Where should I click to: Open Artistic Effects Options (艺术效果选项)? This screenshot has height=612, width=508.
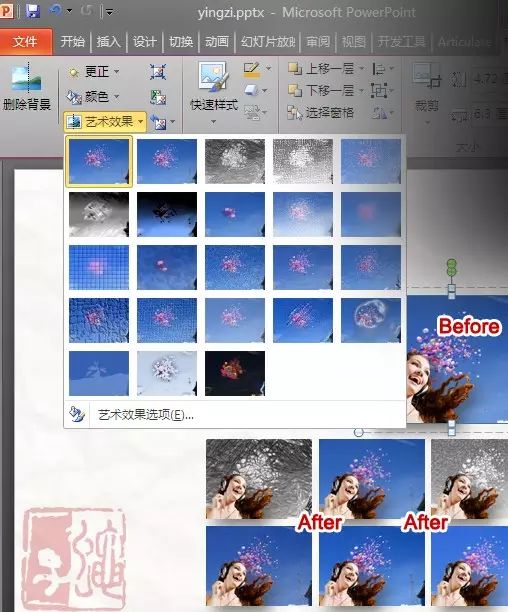pos(146,415)
